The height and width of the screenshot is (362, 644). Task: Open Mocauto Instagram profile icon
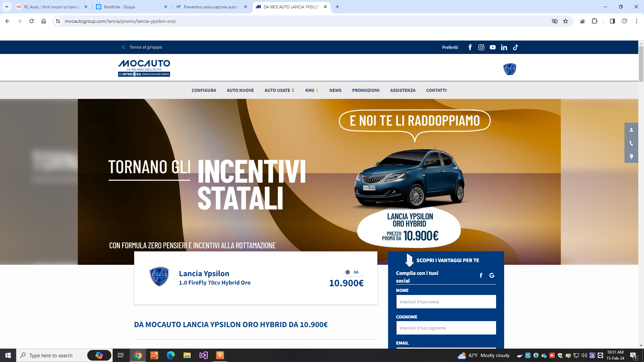click(481, 47)
